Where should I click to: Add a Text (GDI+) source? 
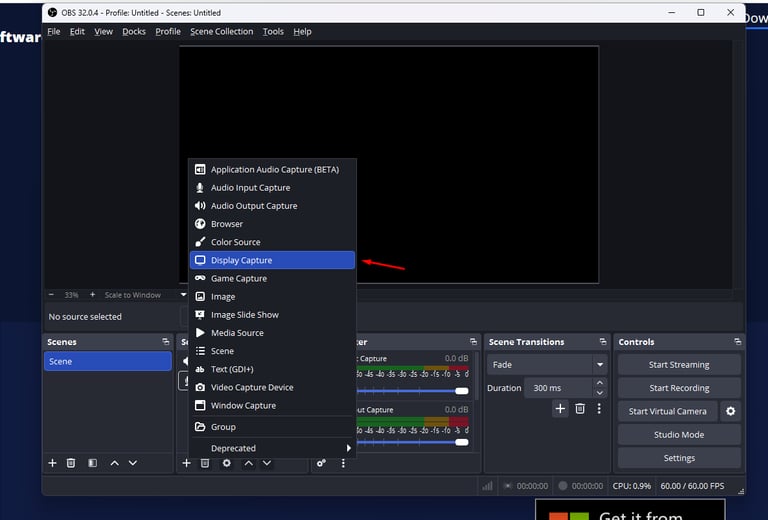coord(272,369)
